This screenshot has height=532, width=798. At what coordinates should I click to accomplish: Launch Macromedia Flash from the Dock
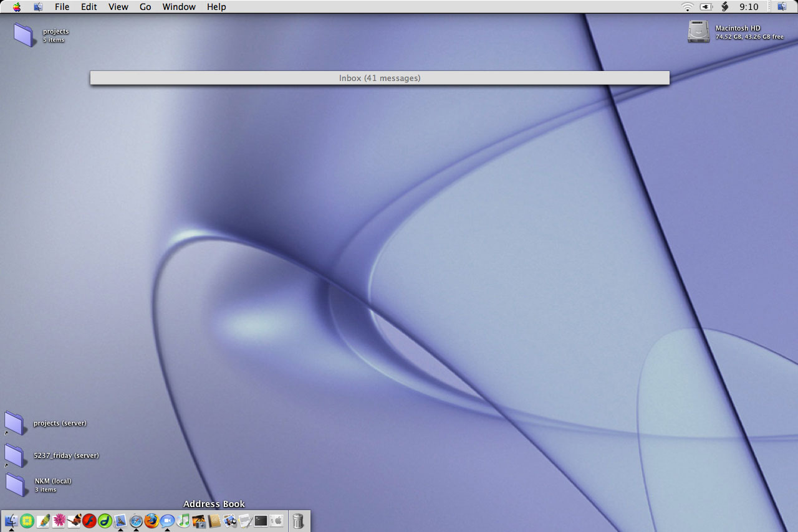click(90, 521)
